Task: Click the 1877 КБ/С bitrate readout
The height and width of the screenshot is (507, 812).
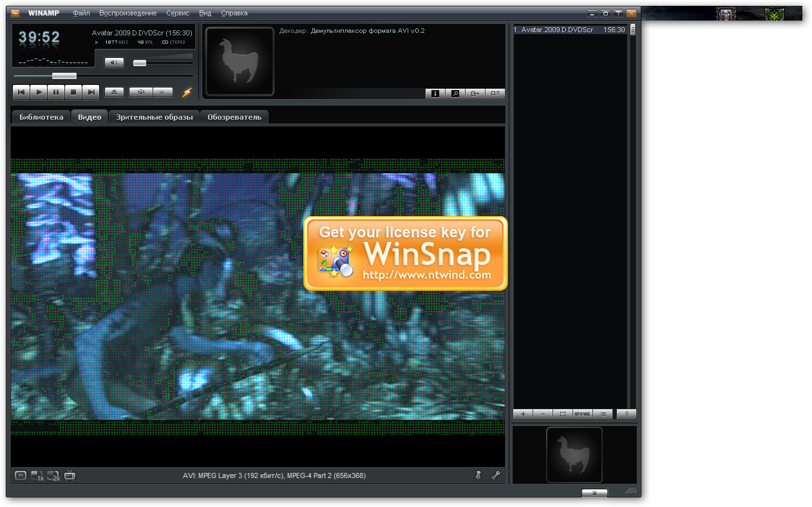Action: 117,42
